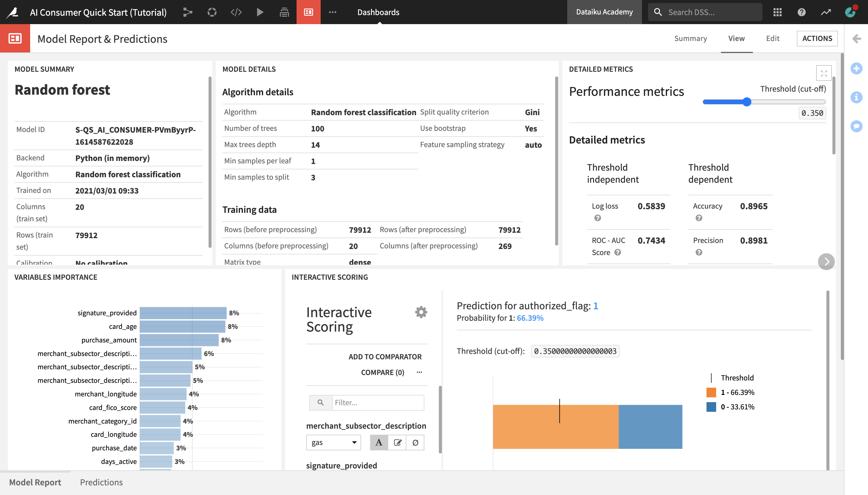
Task: Select the edit mode for merchant_subsector_description
Action: 397,442
